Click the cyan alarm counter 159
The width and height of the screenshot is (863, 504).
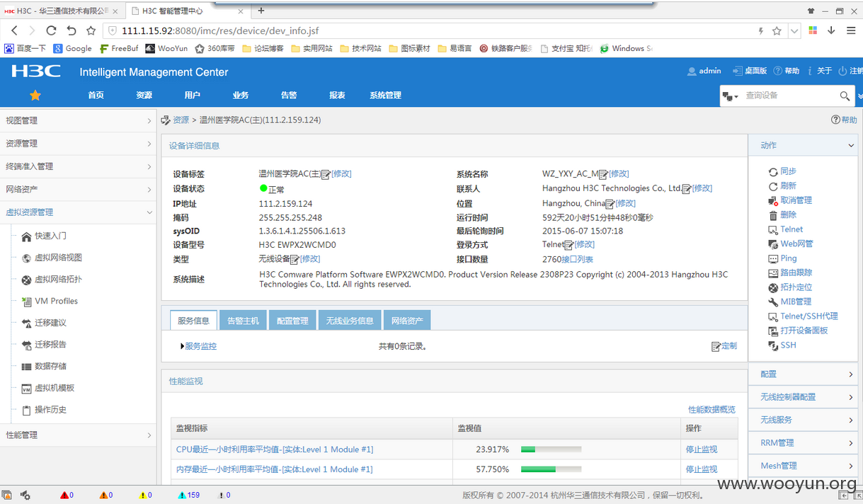(x=189, y=496)
